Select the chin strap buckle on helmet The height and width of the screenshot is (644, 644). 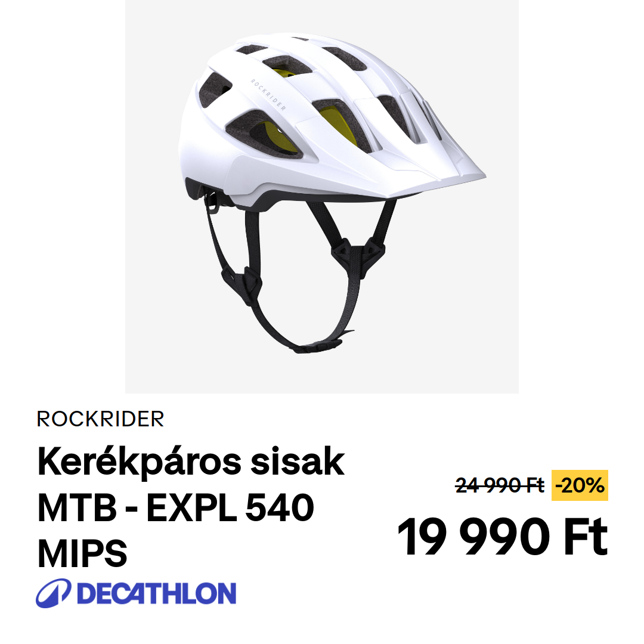316,346
